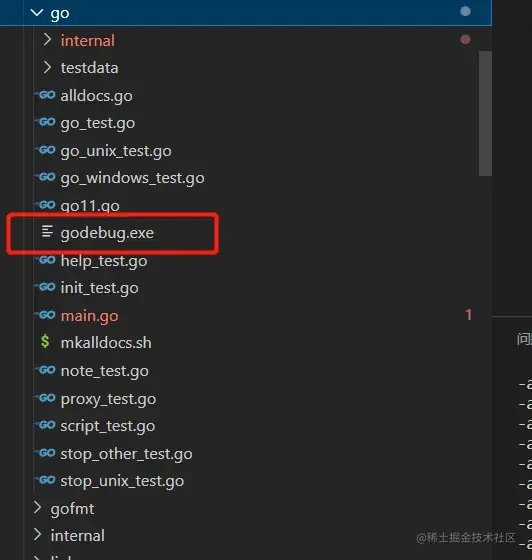Viewport: 532px width, 560px height.
Task: Click the Go icon beside proxy_test.go
Action: pyautogui.click(x=46, y=398)
